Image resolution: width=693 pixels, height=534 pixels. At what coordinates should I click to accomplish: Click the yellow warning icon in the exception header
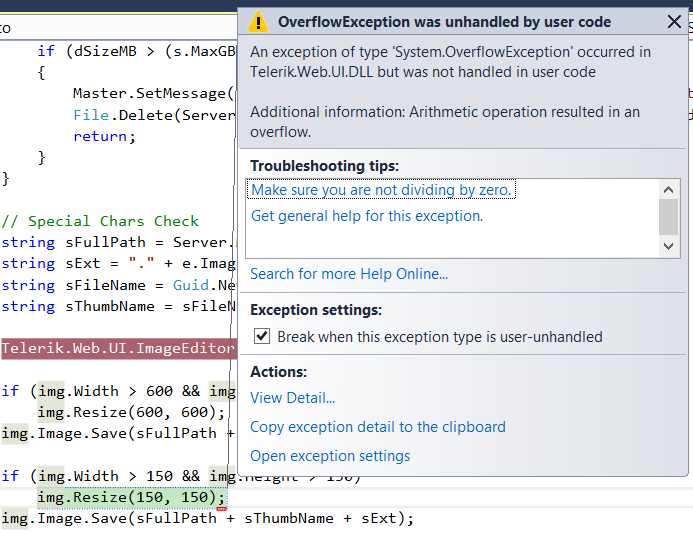(x=258, y=22)
